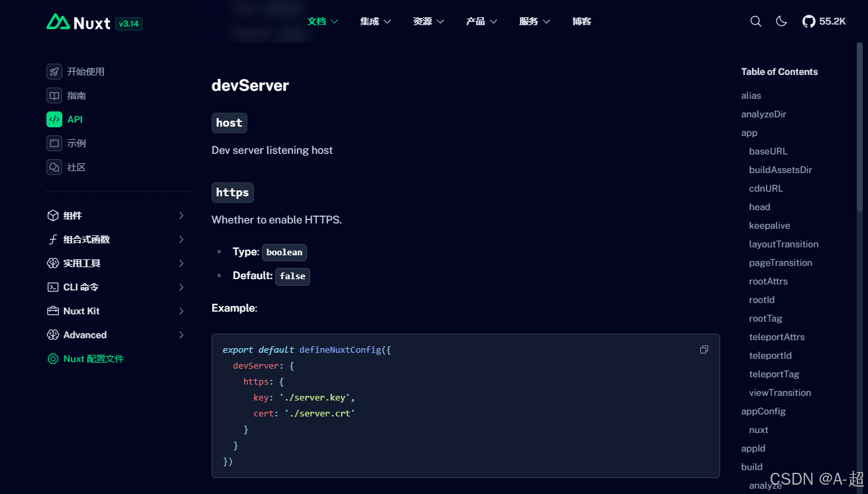
Task: Click the 开始使用 rocket icon in sidebar
Action: coord(54,71)
